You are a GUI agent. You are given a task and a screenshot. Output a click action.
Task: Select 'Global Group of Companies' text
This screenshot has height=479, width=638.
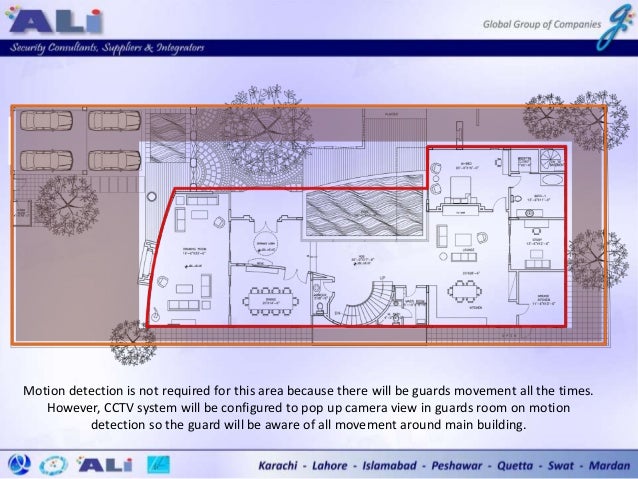click(542, 24)
